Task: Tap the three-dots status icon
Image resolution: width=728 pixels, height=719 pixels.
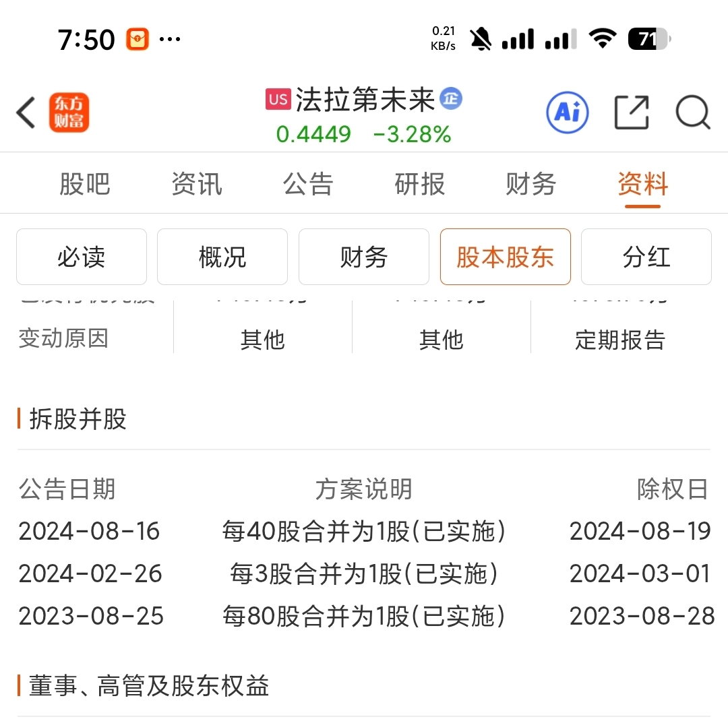Action: pyautogui.click(x=169, y=39)
